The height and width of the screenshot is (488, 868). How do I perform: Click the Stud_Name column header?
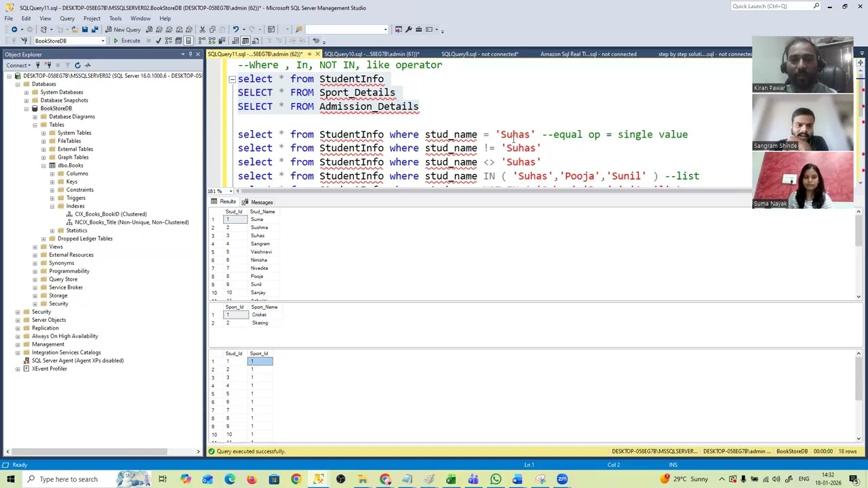coord(262,212)
